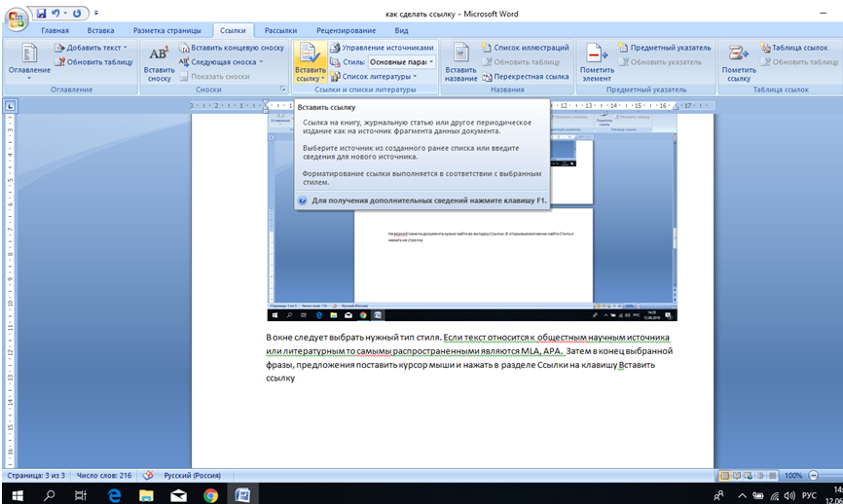
Task: Open the Стиль citation style combo box
Action: click(x=401, y=62)
